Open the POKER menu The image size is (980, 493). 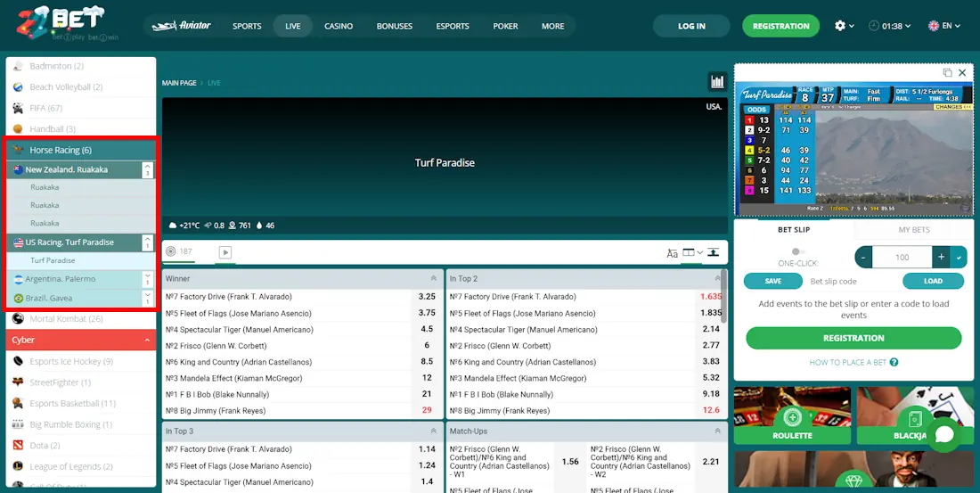coord(505,26)
